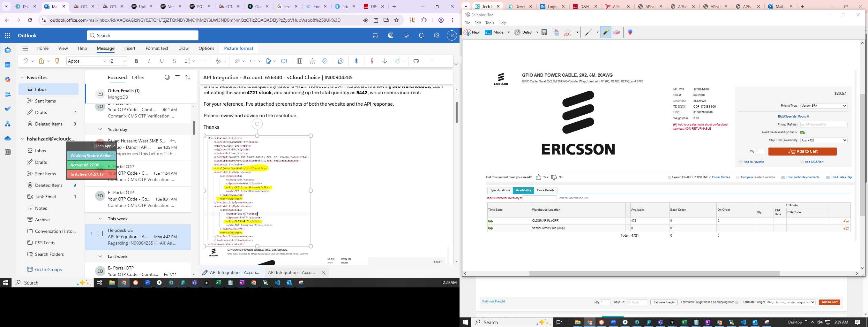The image size is (868, 327).
Task: Collapse the Yesterday message group
Action: [100, 129]
